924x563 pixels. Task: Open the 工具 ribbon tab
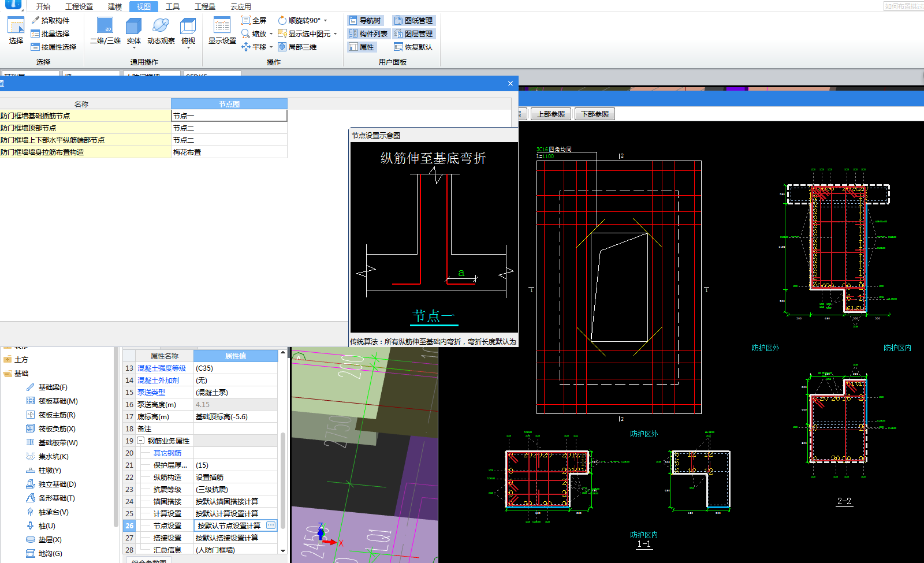point(173,7)
